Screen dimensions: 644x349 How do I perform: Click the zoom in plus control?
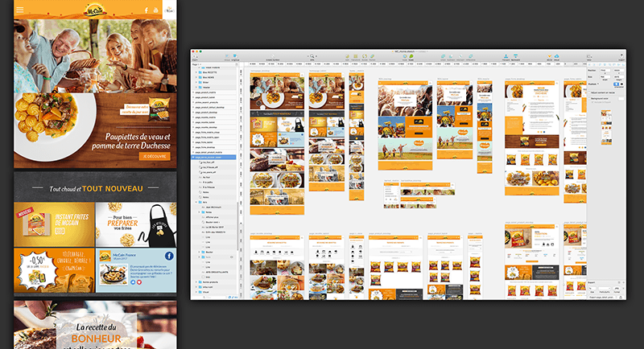tap(316, 56)
